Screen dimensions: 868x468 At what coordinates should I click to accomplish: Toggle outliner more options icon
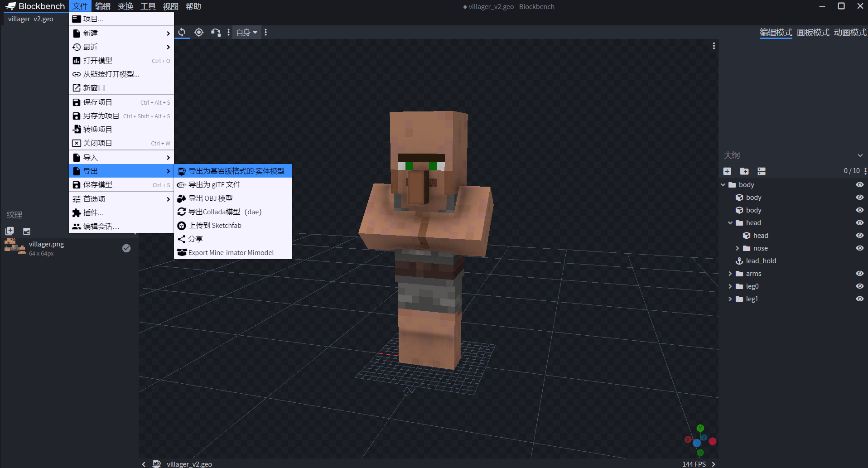(x=762, y=171)
